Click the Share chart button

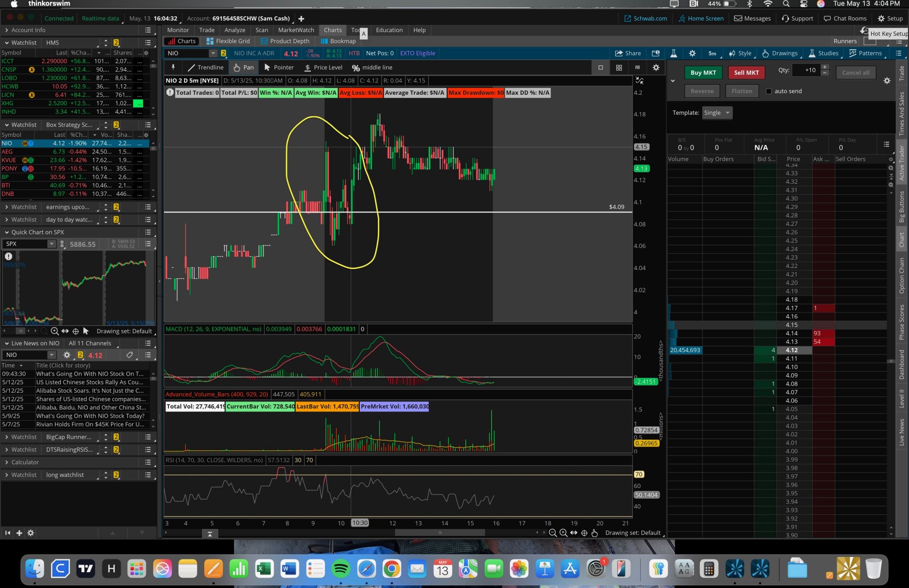point(628,53)
